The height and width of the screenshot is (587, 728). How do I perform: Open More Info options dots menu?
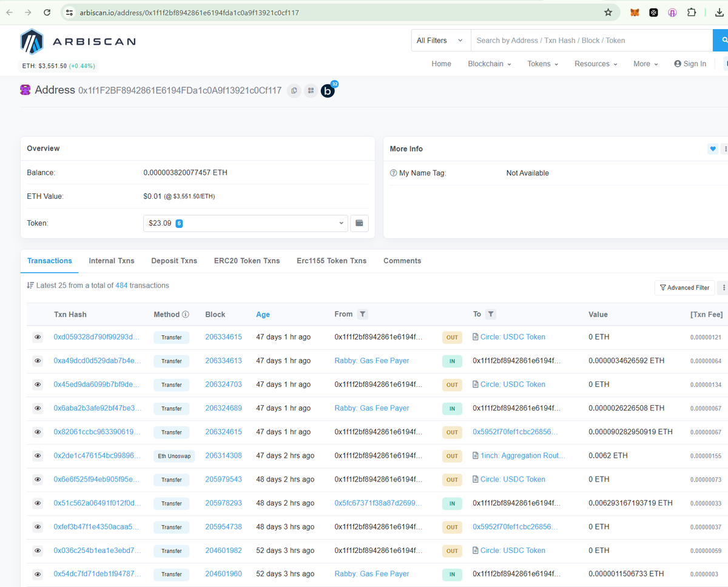coord(725,149)
